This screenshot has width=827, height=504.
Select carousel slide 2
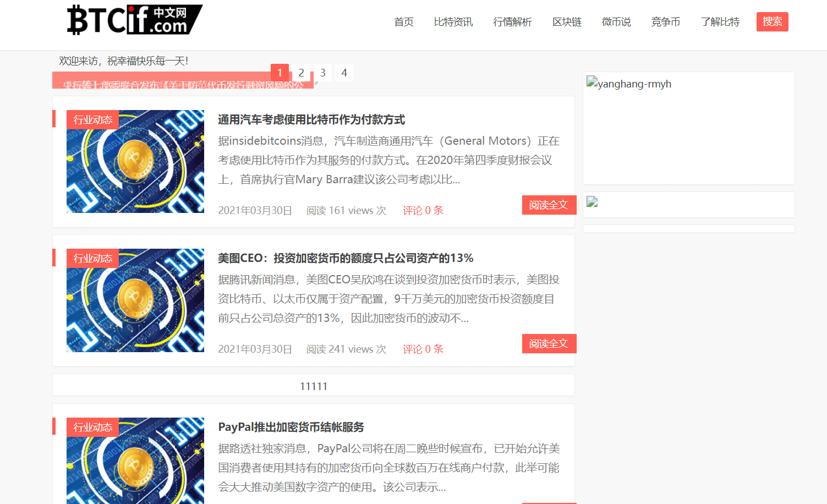[301, 72]
